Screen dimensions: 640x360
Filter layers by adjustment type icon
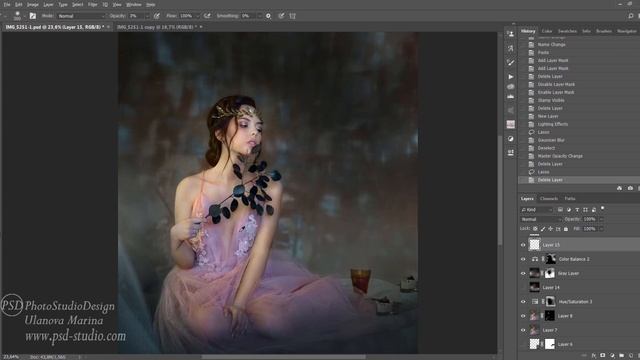click(569, 209)
